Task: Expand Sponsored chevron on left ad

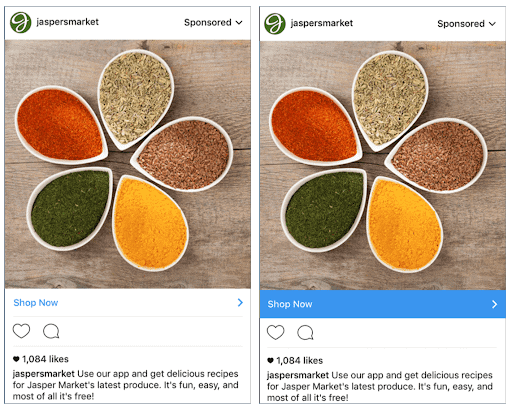Action: point(239,22)
